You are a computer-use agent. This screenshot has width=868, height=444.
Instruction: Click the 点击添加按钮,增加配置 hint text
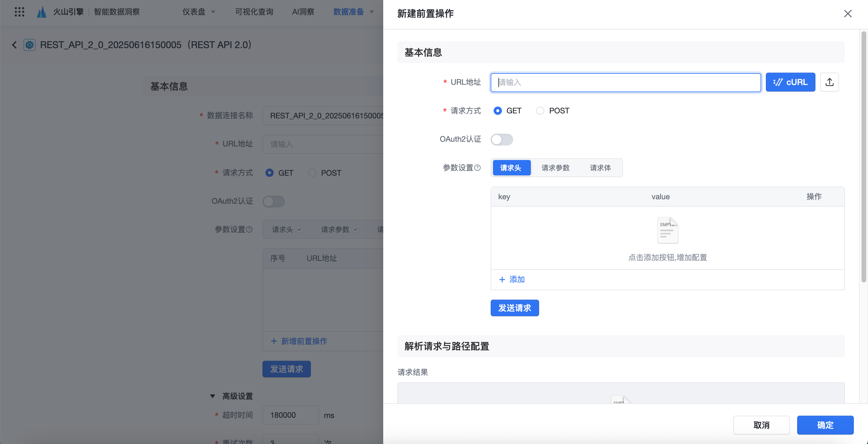(668, 257)
